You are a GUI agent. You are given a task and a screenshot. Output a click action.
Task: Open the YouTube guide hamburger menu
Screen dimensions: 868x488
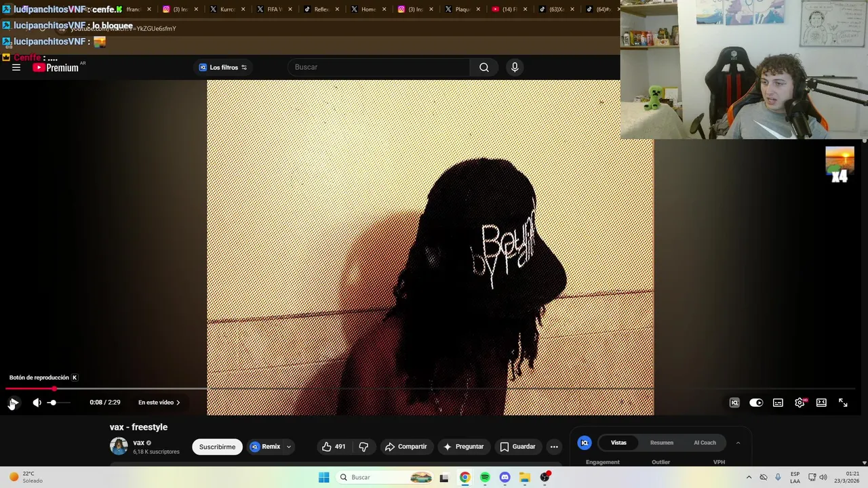(x=16, y=67)
